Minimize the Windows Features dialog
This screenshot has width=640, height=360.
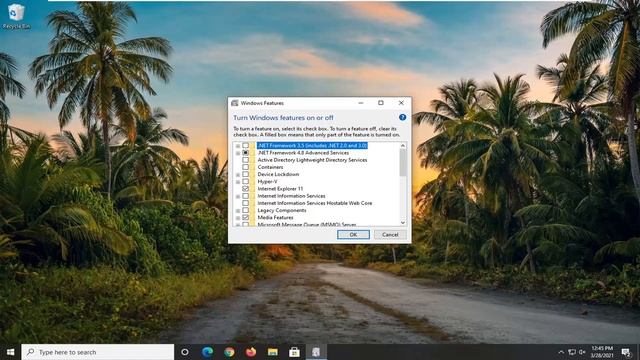click(x=361, y=103)
